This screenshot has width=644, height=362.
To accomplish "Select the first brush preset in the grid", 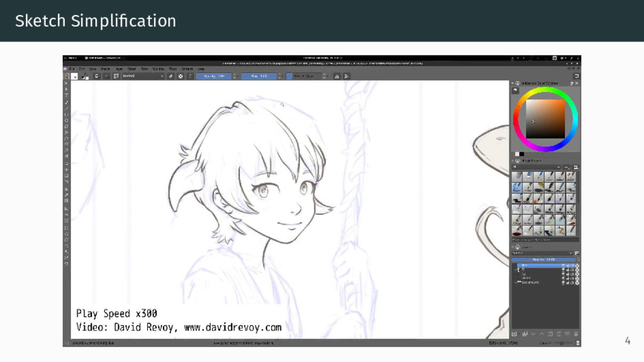I will click(517, 177).
